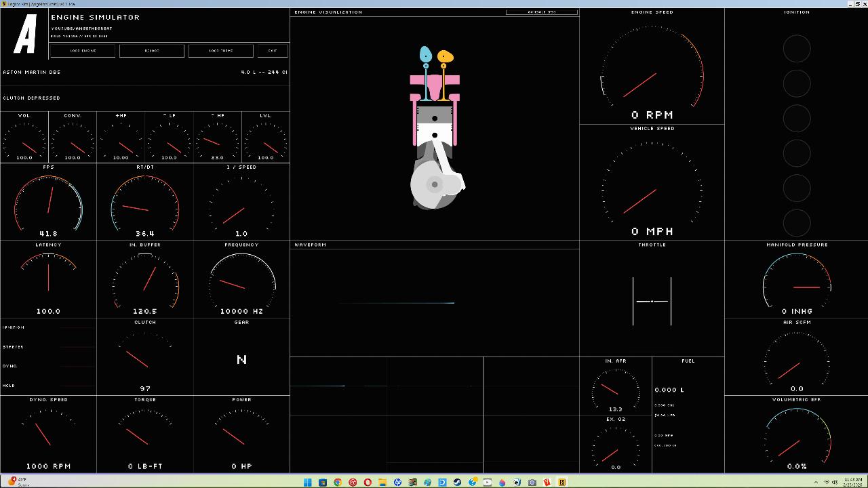This screenshot has height=488, width=868.
Task: Click the top ignition cylinder circle
Action: (x=797, y=49)
